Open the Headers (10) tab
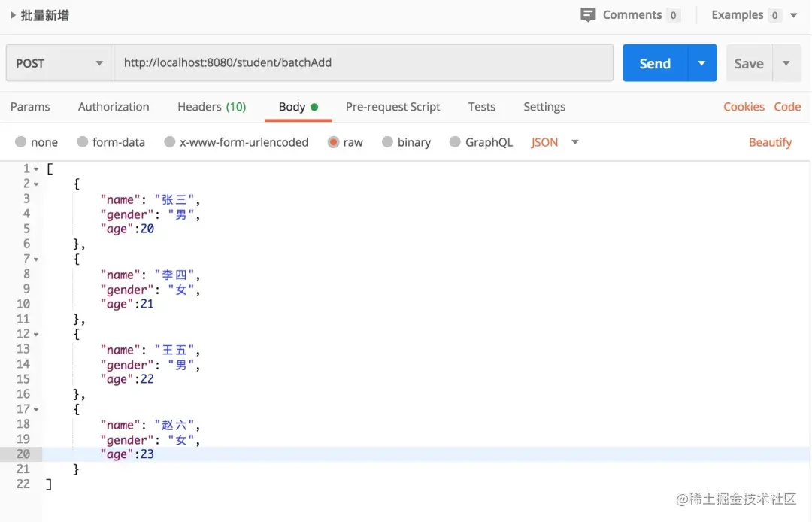 coord(211,107)
